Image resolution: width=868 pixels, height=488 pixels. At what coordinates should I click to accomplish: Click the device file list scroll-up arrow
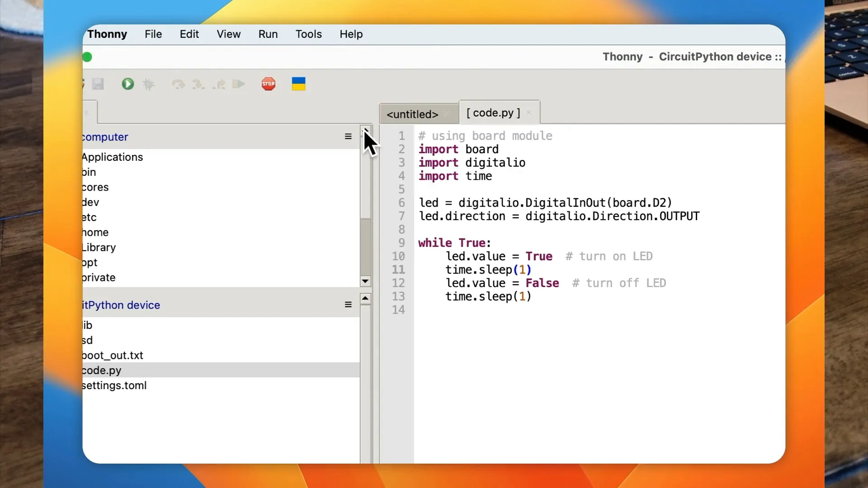365,298
